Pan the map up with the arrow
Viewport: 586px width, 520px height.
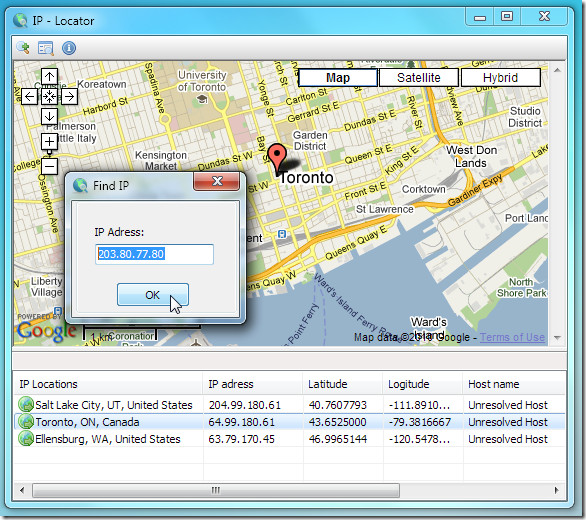click(x=49, y=77)
